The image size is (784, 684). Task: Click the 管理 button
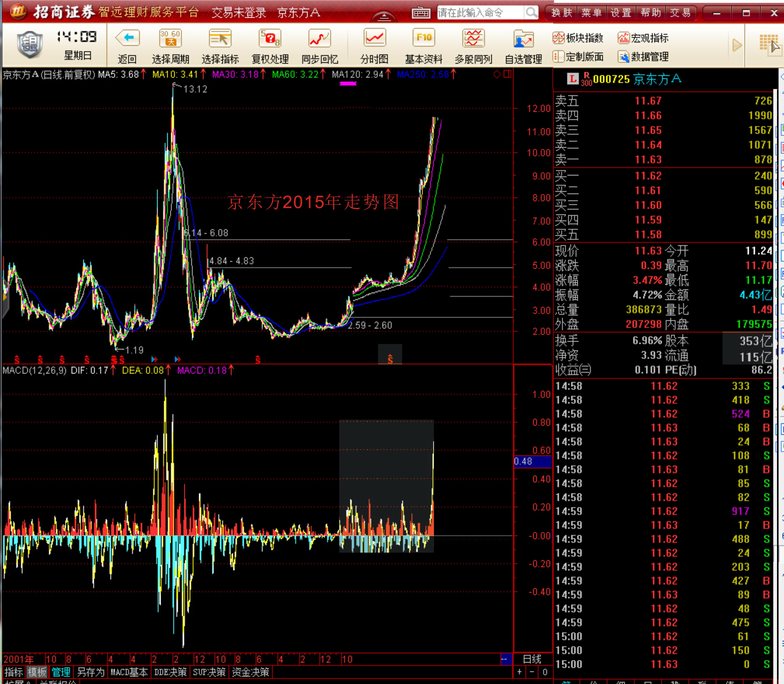(x=61, y=672)
